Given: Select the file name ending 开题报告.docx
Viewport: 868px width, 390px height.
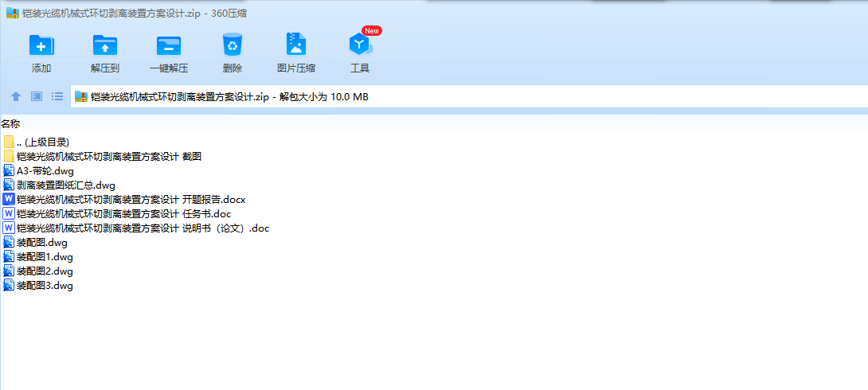Looking at the screenshot, I should pos(131,199).
